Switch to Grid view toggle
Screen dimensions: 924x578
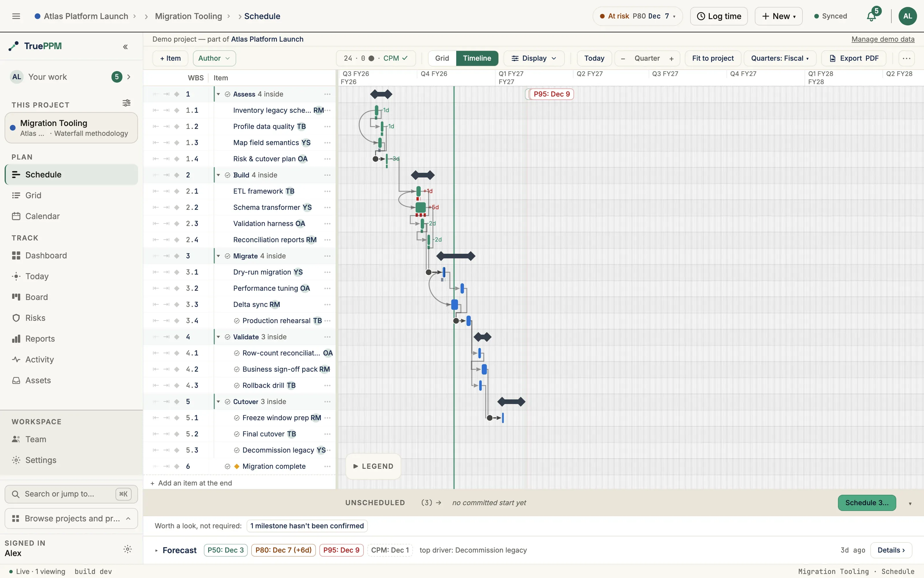(442, 58)
